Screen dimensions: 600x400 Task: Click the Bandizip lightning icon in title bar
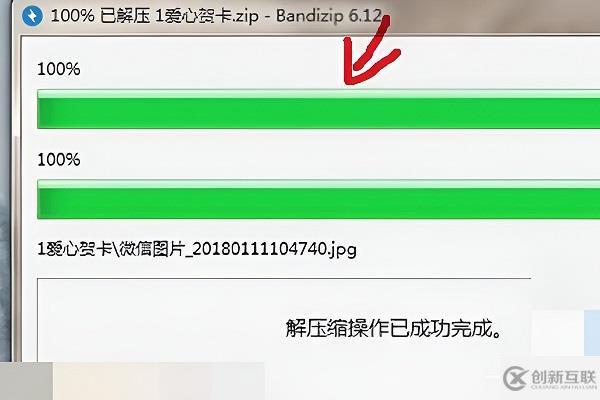pos(32,16)
